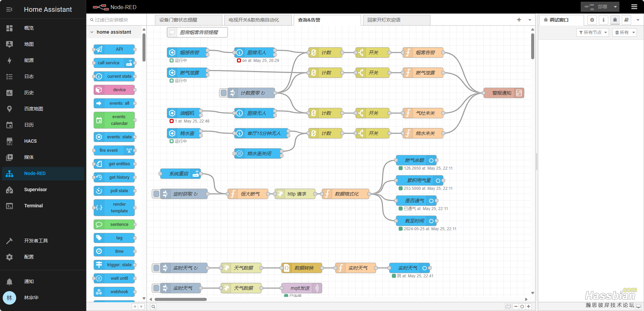Click the canvas vertical scrollbar
The height and width of the screenshot is (311, 644).
tap(533, 46)
